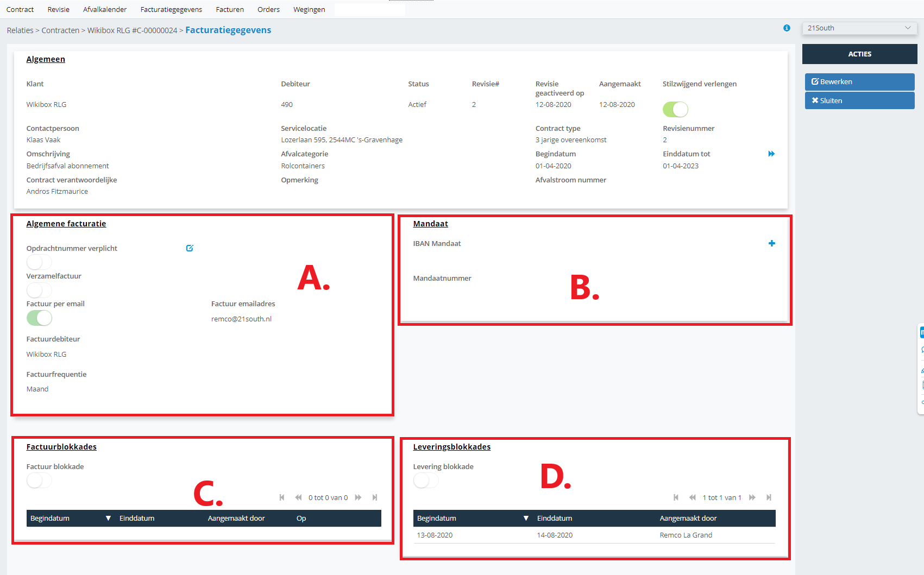This screenshot has height=575, width=924.
Task: Click Bedrijfsafval abonnement description
Action: 67,166
